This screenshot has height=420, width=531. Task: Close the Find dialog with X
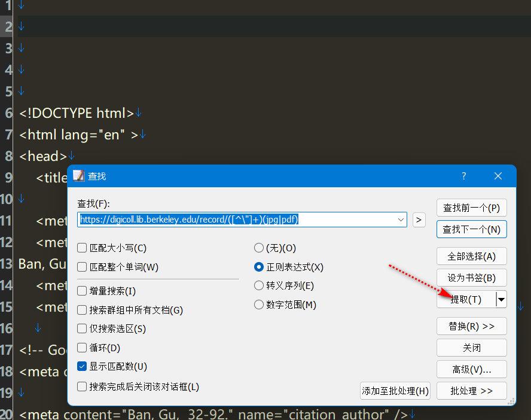click(x=498, y=176)
